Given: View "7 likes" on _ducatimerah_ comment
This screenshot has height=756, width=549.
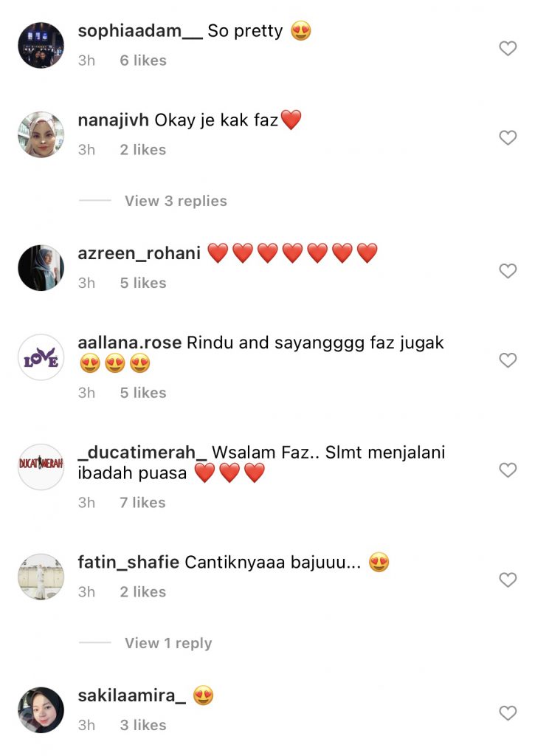Looking at the screenshot, I should 142,502.
